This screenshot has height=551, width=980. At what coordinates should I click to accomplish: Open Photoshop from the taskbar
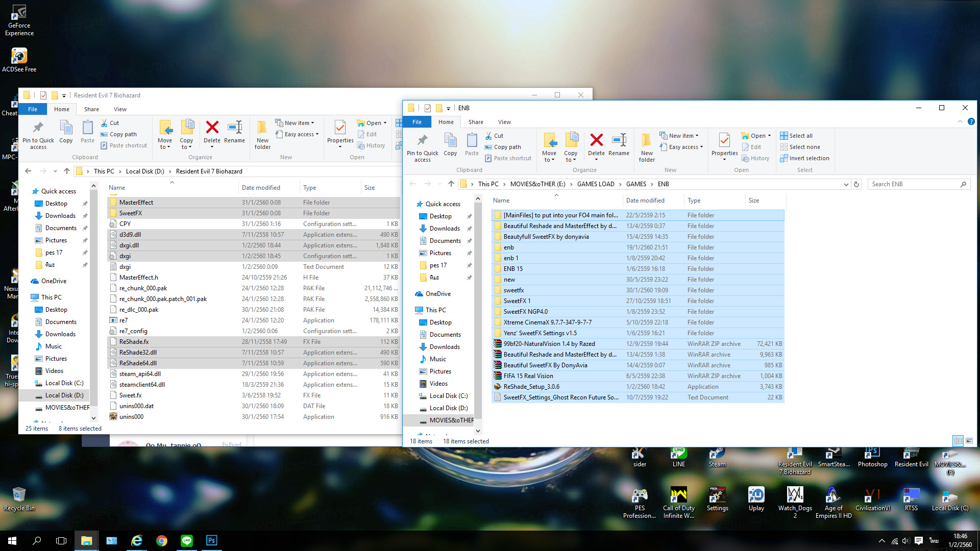[211, 540]
